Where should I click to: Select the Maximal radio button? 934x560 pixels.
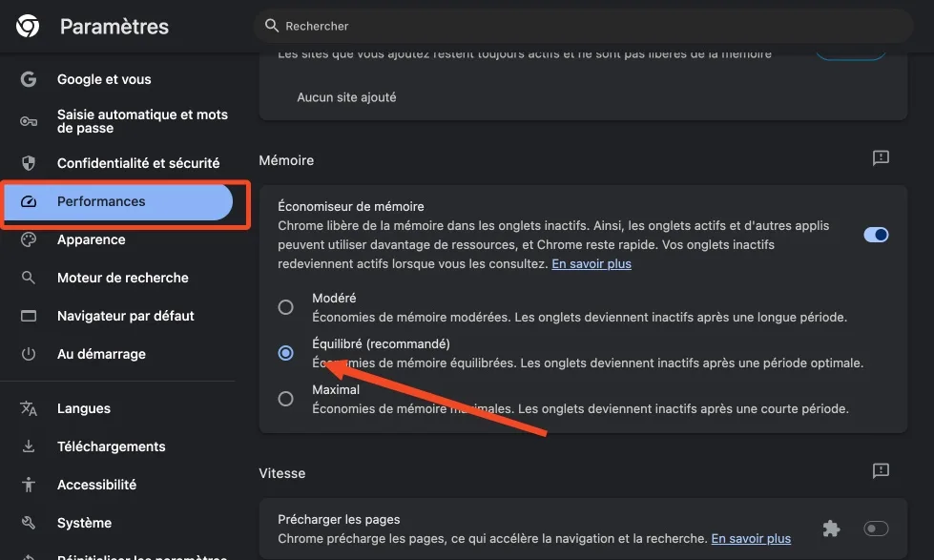(285, 399)
